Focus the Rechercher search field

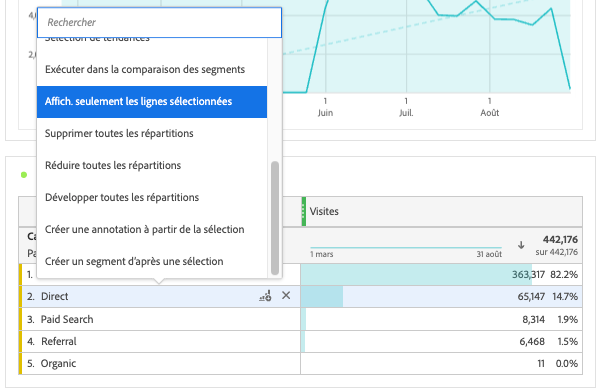[159, 22]
